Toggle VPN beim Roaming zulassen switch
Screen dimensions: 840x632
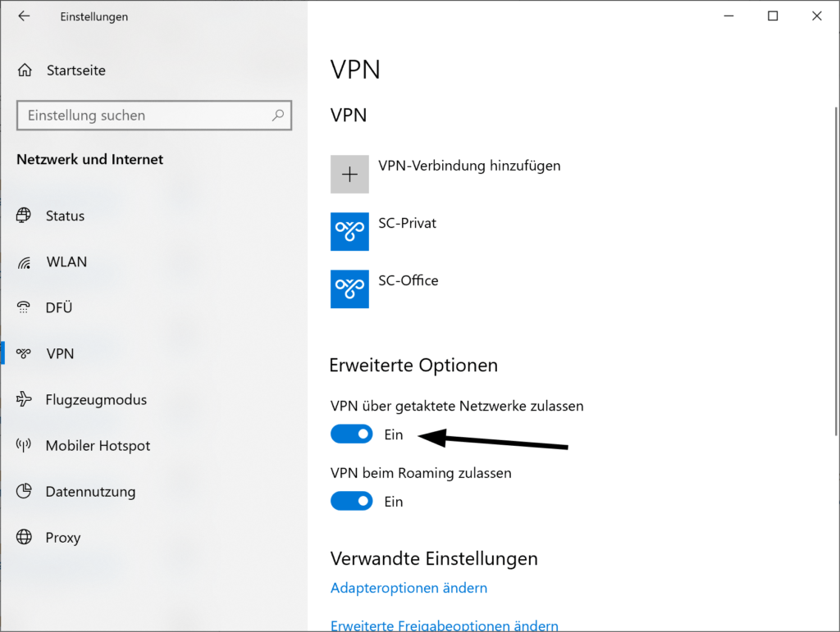[352, 501]
